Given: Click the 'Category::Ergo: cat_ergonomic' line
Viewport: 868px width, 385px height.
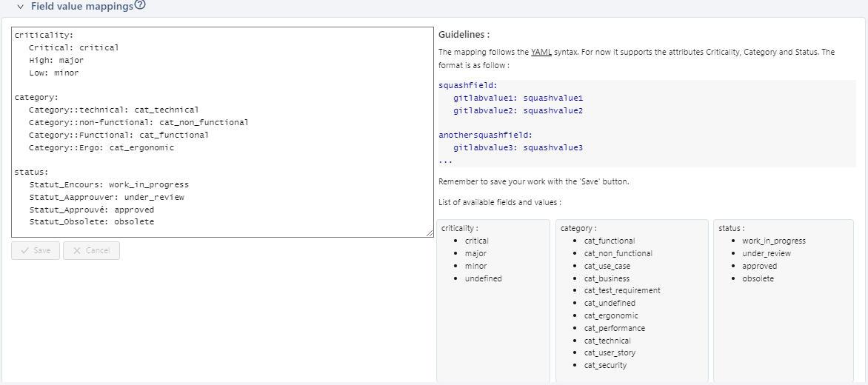Looking at the screenshot, I should (101, 147).
